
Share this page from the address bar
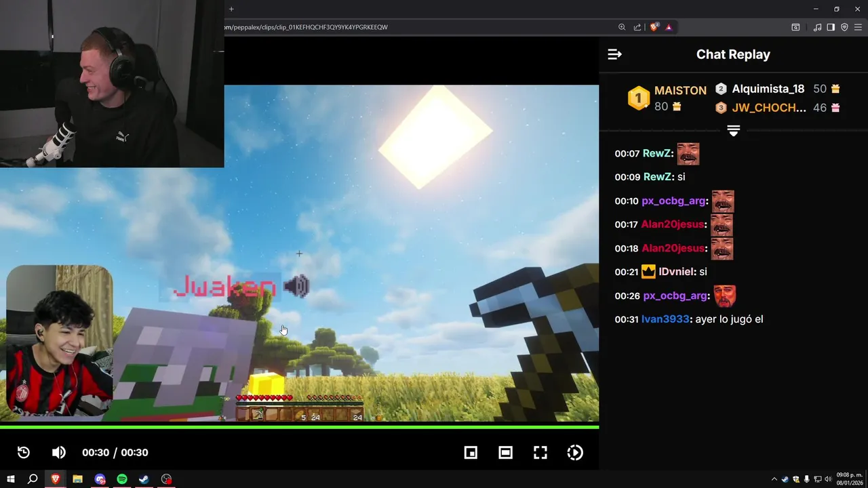coord(637,27)
